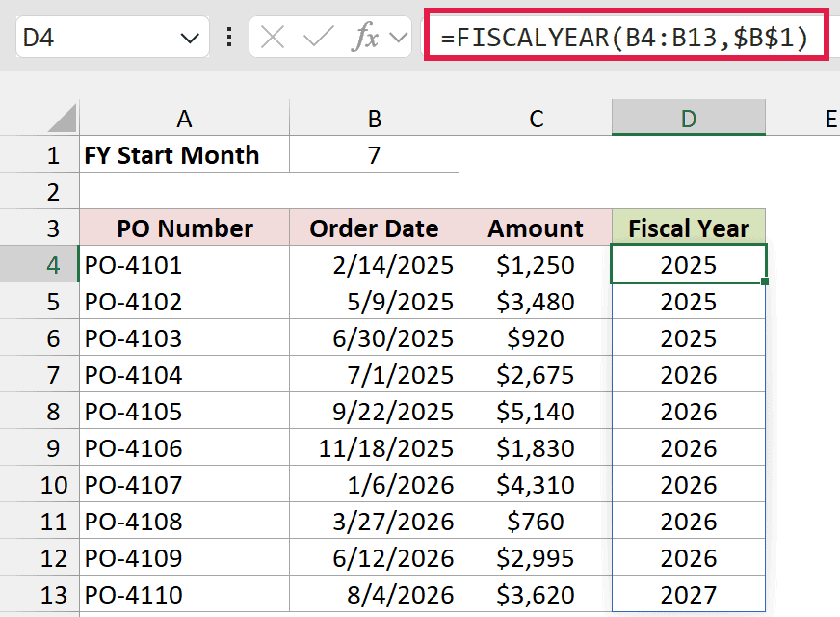The width and height of the screenshot is (840, 617).
Task: Click the three-dot handle beside Name Box
Action: 229,37
